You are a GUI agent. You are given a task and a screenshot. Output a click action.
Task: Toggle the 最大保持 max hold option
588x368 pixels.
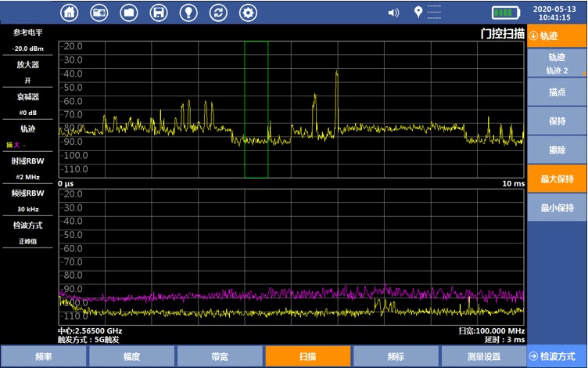click(x=557, y=179)
